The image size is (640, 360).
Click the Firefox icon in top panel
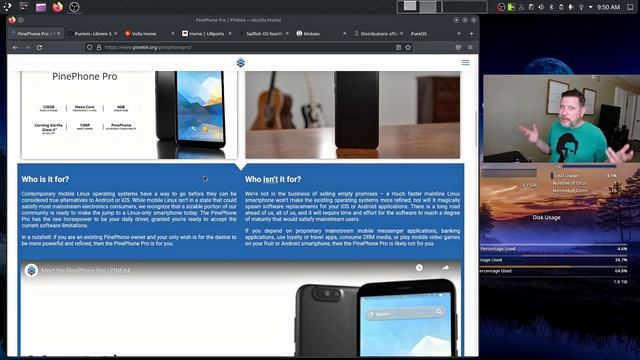tap(58, 7)
